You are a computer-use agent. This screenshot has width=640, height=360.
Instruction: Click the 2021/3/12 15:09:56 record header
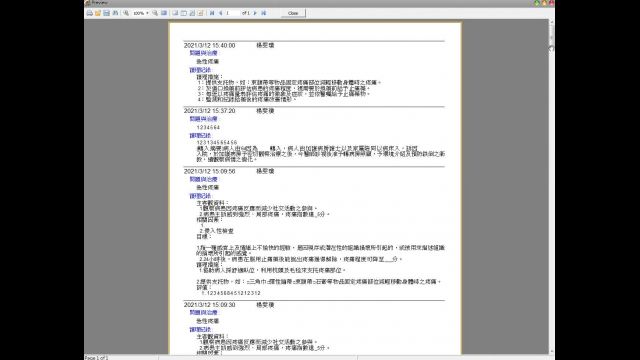click(x=229, y=171)
